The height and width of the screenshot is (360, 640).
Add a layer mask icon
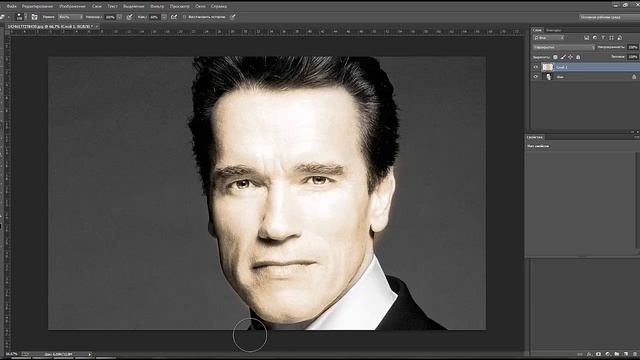598,354
